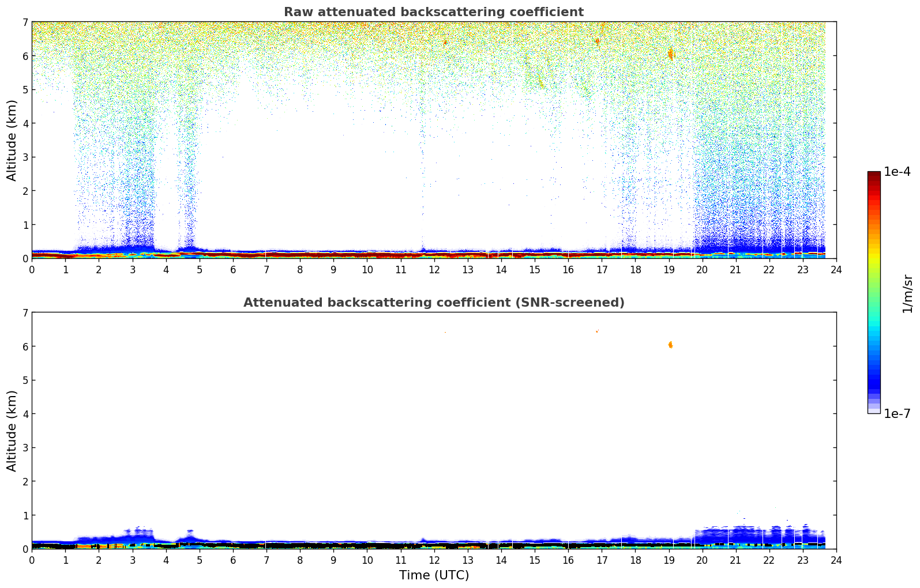This screenshot has height=588, width=920.
Task: Click time tick "20" under the SNR-screened plot
Action: 702,560
